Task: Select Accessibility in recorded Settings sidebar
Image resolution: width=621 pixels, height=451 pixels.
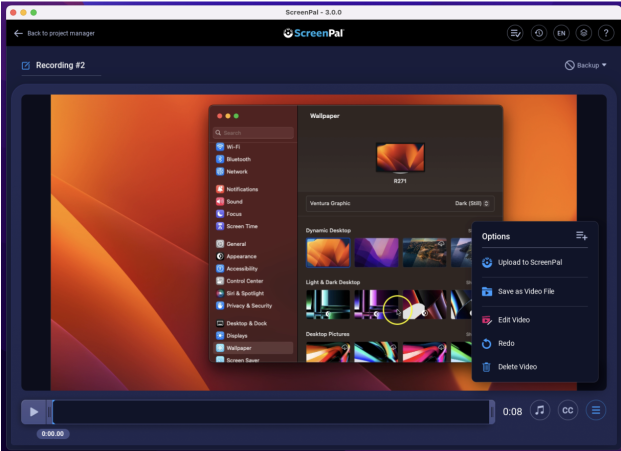Action: tap(242, 268)
